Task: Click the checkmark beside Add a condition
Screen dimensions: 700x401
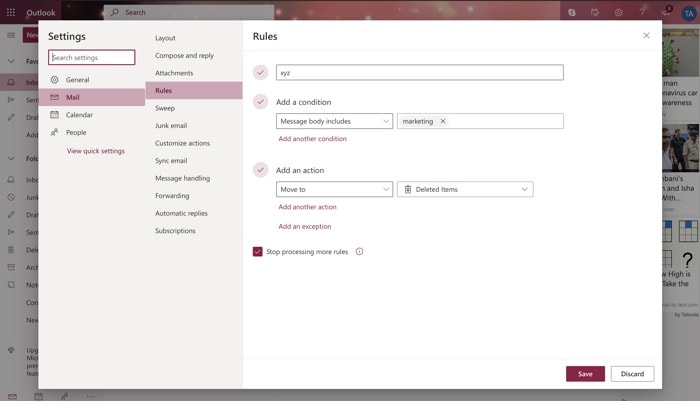Action: click(x=261, y=102)
